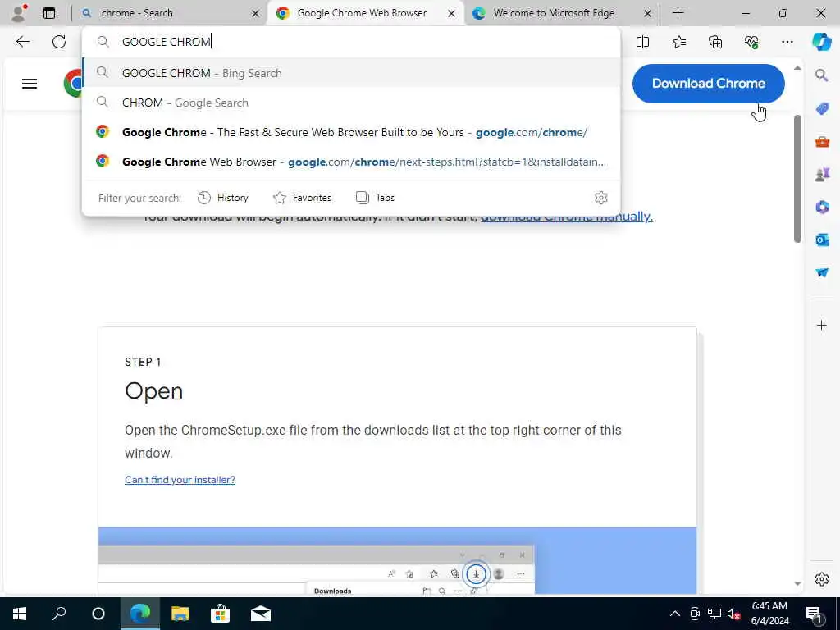This screenshot has height=630, width=840.
Task: Filter search by History
Action: (223, 198)
